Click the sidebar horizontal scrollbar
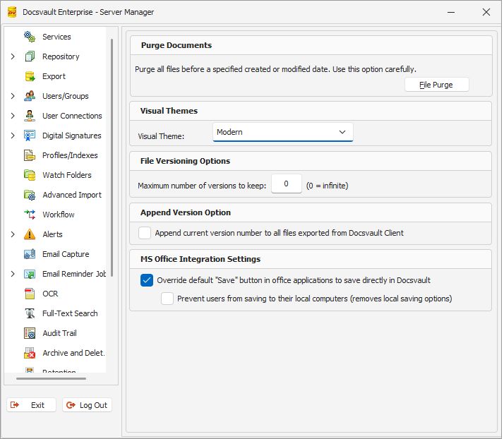 pos(51,379)
